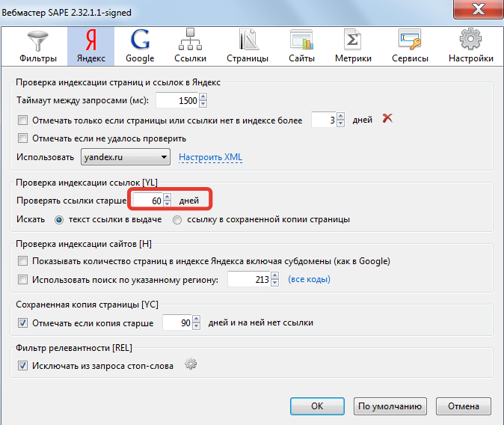The height and width of the screenshot is (425, 504).
Task: Increase the timeout 1500 value spinner
Action: [x=203, y=97]
